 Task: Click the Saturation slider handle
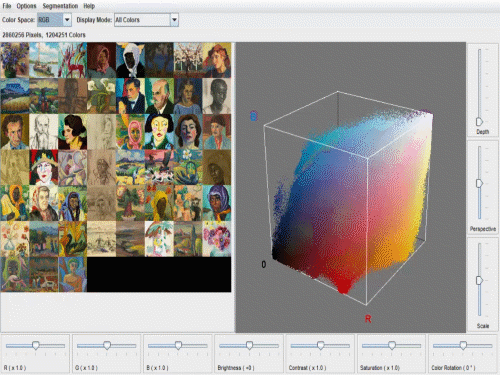[x=392, y=345]
